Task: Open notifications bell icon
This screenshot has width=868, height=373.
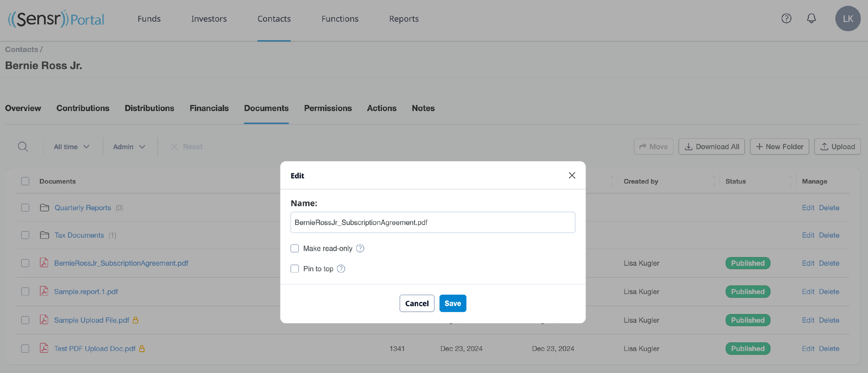Action: click(811, 19)
